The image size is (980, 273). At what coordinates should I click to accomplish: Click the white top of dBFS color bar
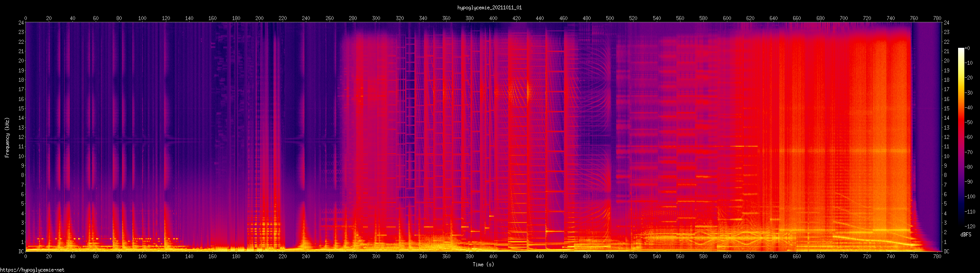click(x=961, y=50)
